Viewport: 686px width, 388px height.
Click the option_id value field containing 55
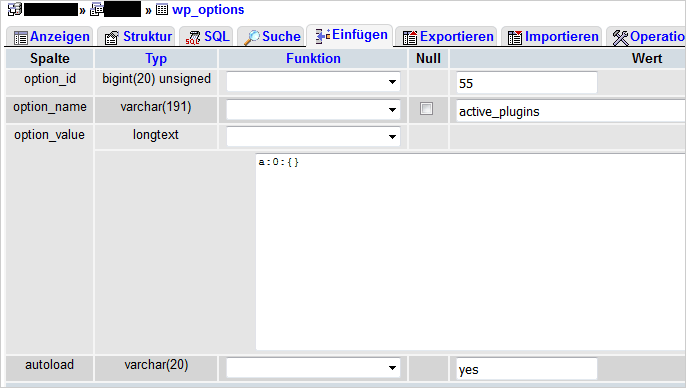coord(527,83)
